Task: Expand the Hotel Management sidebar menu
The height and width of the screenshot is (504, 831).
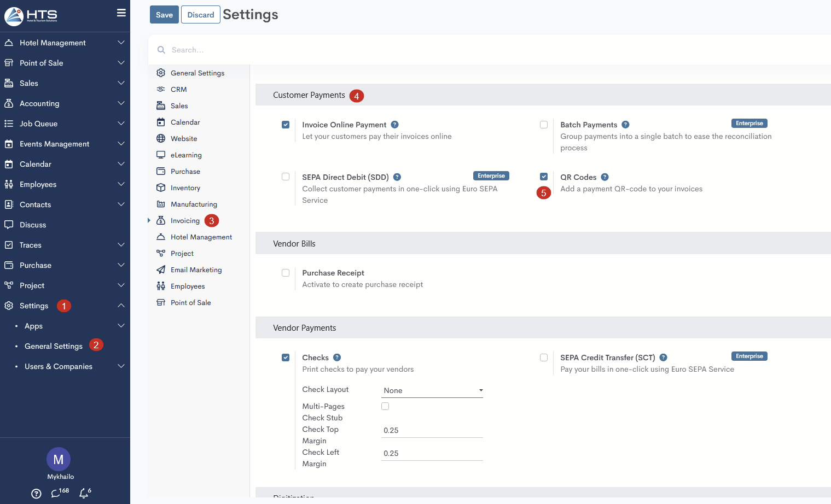Action: (x=65, y=43)
